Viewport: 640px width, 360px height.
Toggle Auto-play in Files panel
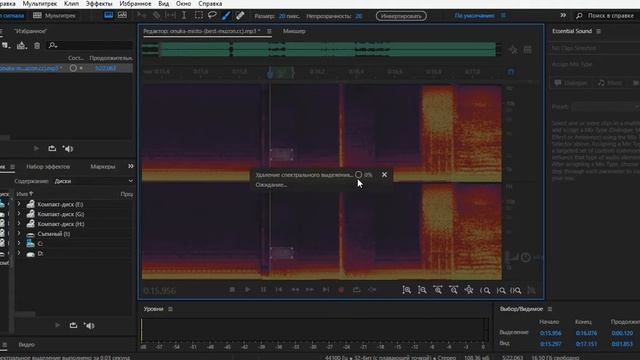[x=68, y=149]
